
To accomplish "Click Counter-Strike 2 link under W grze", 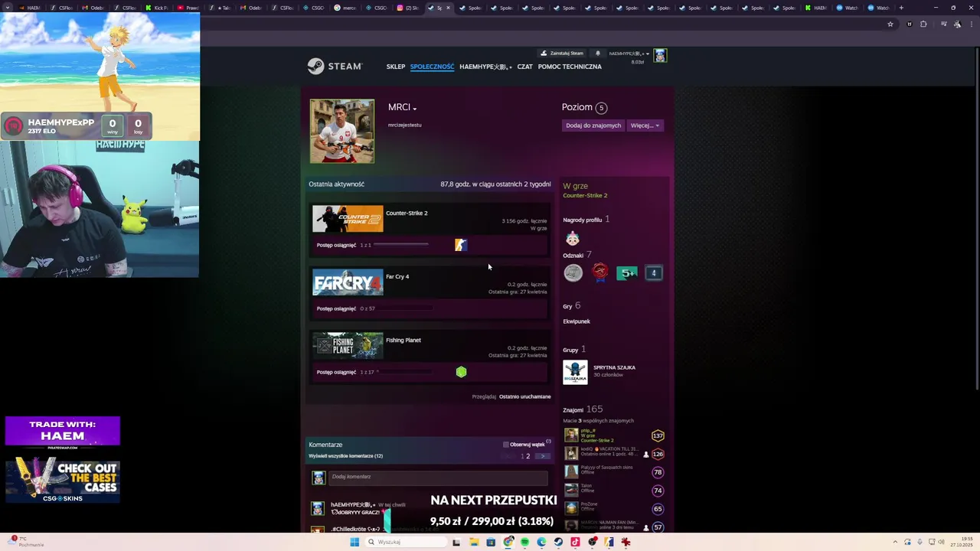I will click(585, 195).
